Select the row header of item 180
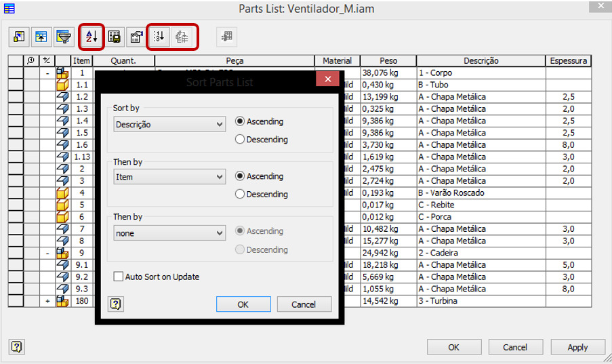 [x=16, y=301]
